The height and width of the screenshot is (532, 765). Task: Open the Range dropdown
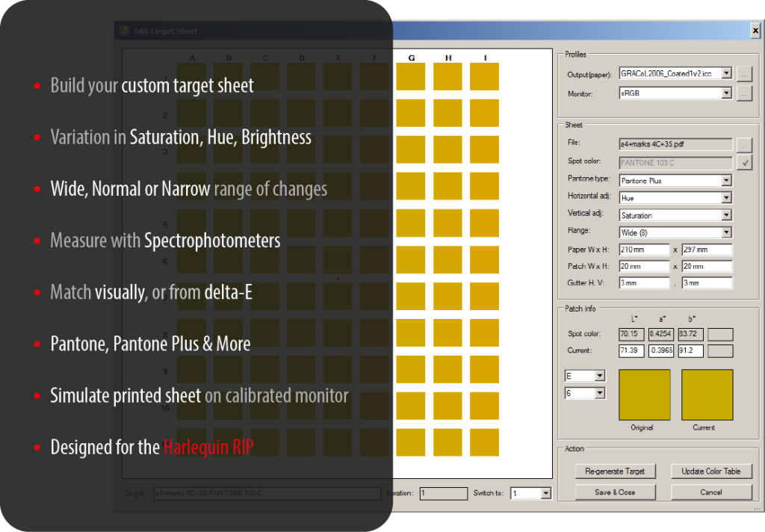[726, 232]
